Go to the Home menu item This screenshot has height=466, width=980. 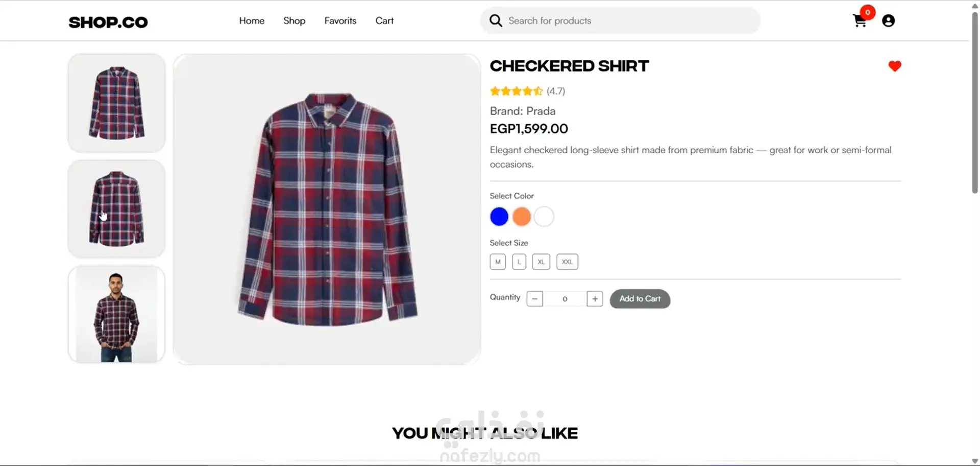[x=252, y=21]
